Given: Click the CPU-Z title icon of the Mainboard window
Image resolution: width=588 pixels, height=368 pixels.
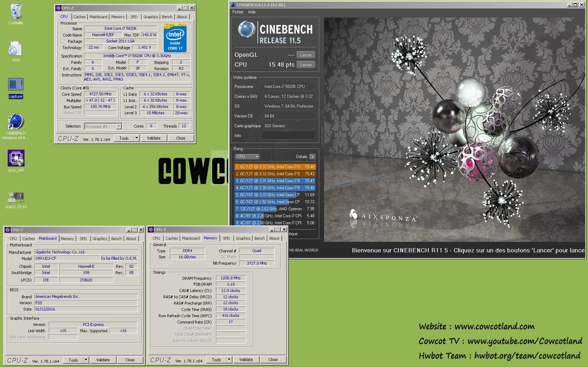Looking at the screenshot, I should coord(8,230).
